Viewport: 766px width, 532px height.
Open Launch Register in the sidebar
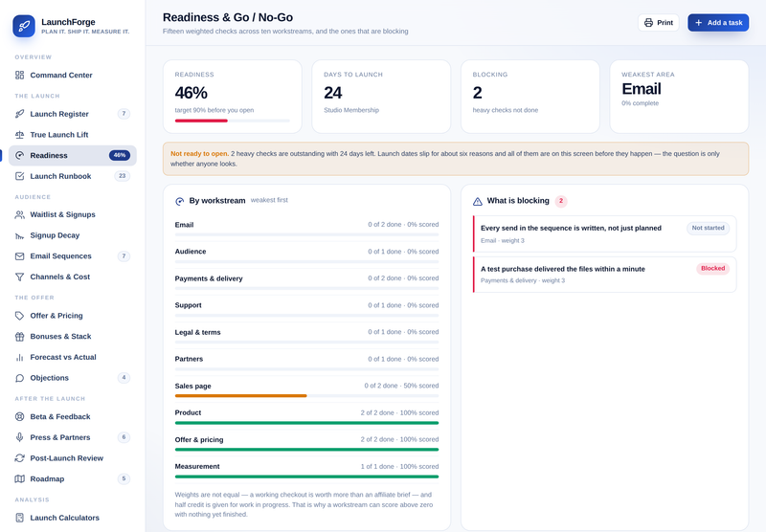73,114
